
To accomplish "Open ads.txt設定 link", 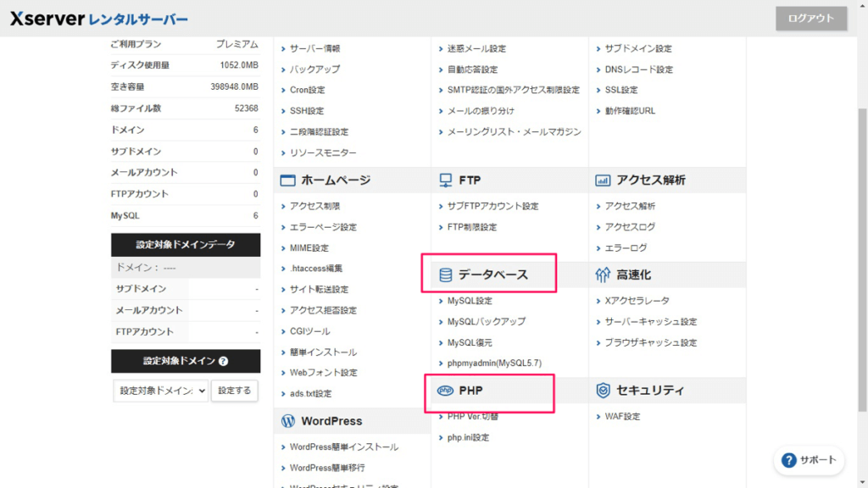I will click(x=310, y=395).
